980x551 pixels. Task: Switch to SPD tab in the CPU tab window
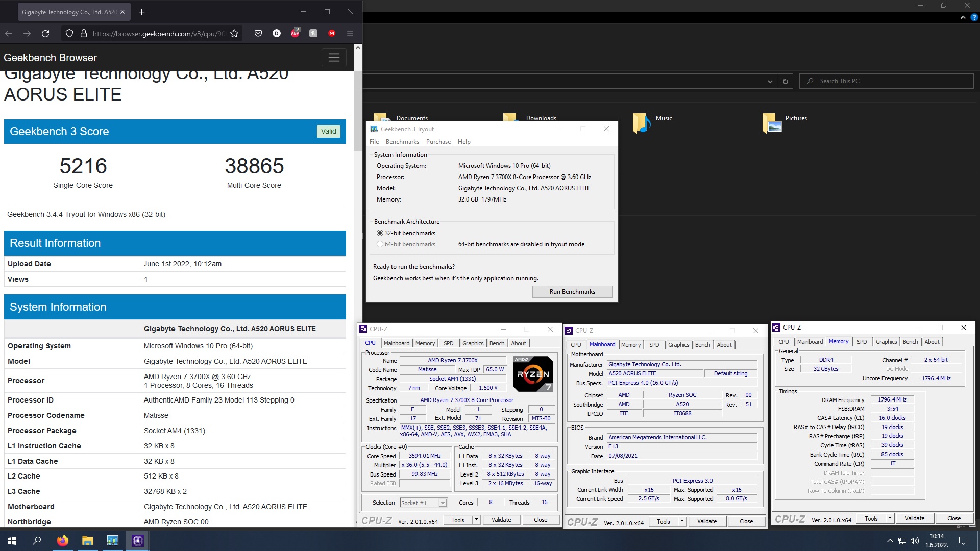point(449,343)
